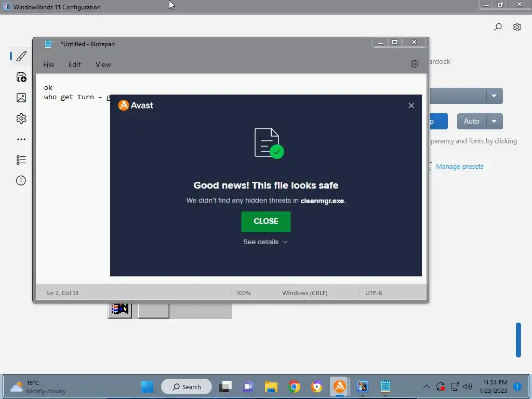Image resolution: width=532 pixels, height=399 pixels.
Task: Open the Edit menu in Notepad
Action: coord(74,64)
